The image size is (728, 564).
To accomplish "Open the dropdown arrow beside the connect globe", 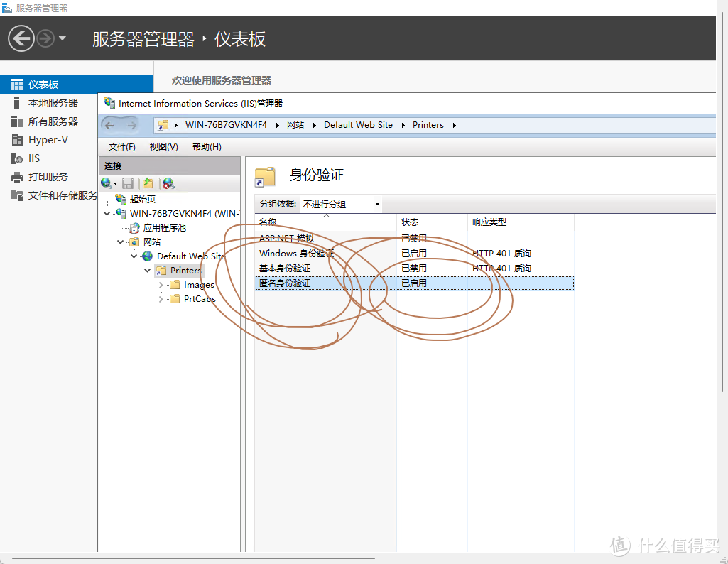I will (x=115, y=183).
